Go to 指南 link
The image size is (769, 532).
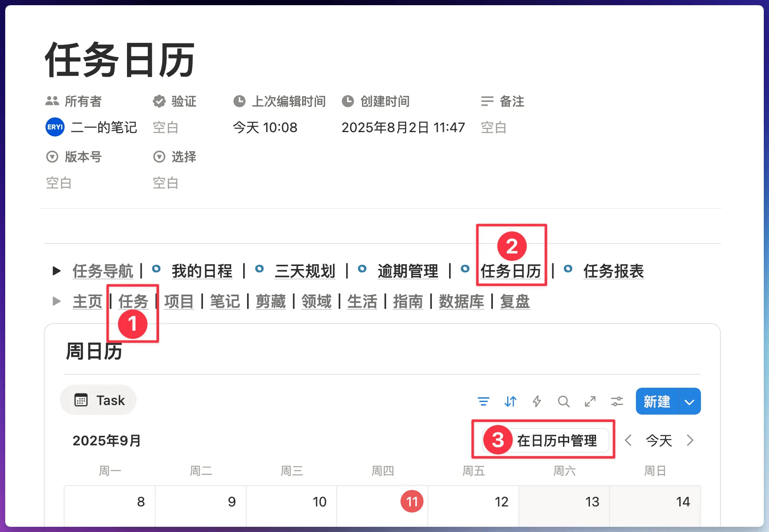point(408,301)
